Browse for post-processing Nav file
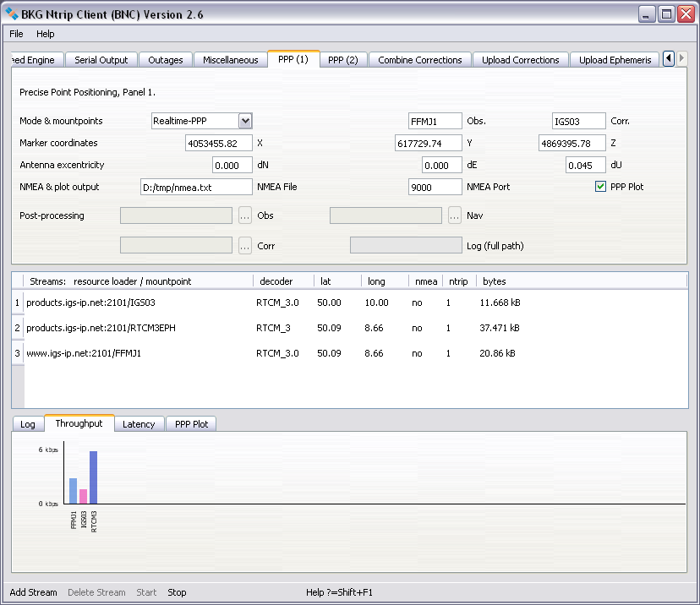The image size is (700, 605). [455, 215]
